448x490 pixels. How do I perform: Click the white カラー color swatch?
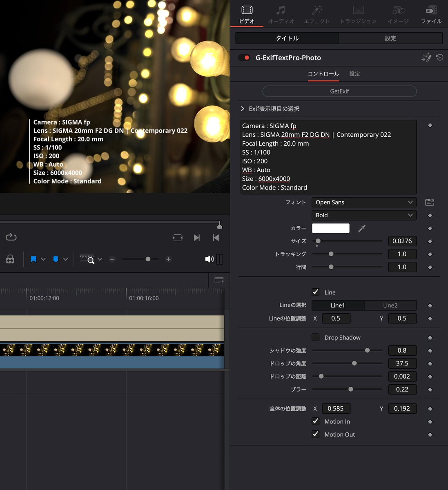[x=330, y=228]
